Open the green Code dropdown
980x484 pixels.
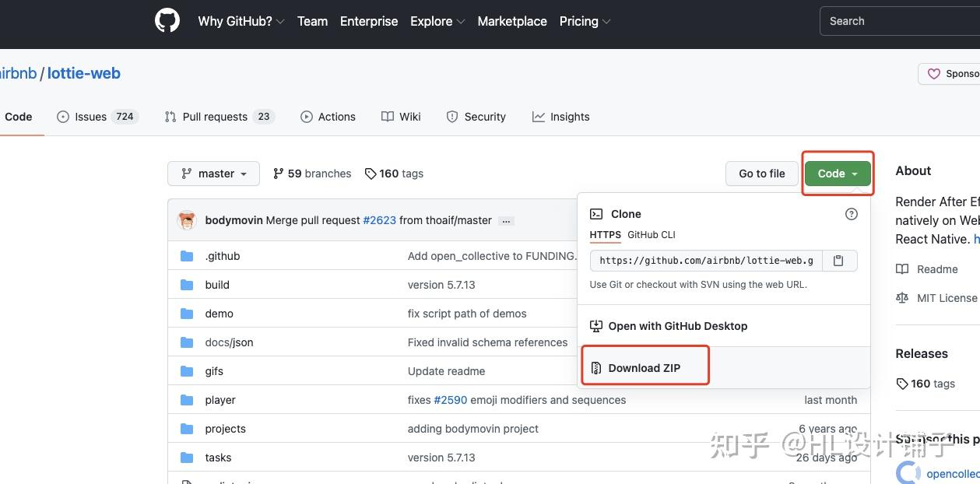837,174
